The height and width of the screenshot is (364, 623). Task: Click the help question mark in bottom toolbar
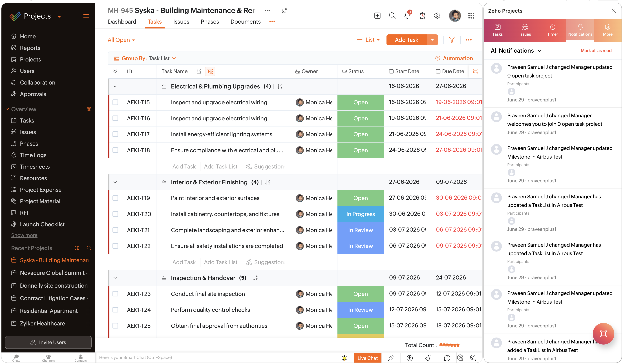click(447, 358)
